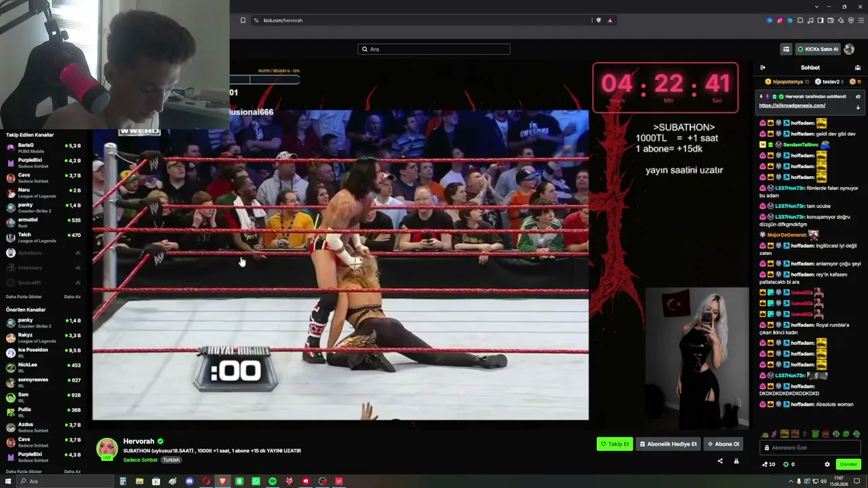Open the Brave Rewards triangle icon
The height and width of the screenshot is (488, 868).
click(610, 20)
